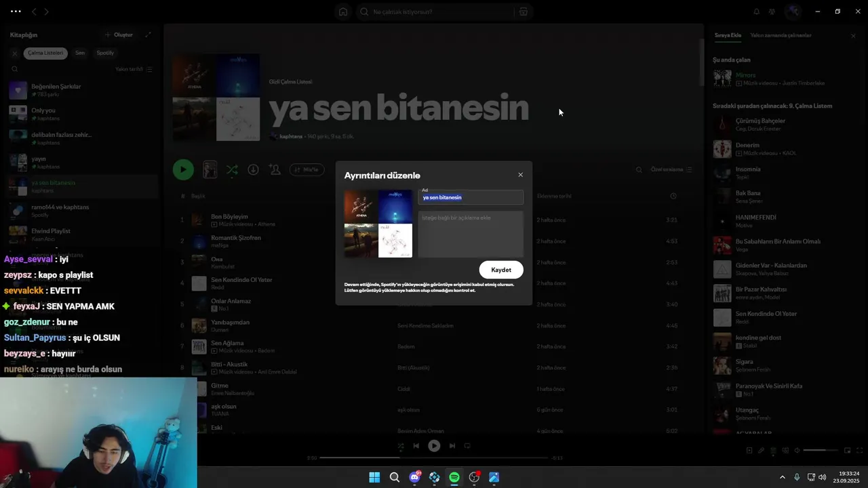
Task: Select the Sen filter chip
Action: click(80, 53)
